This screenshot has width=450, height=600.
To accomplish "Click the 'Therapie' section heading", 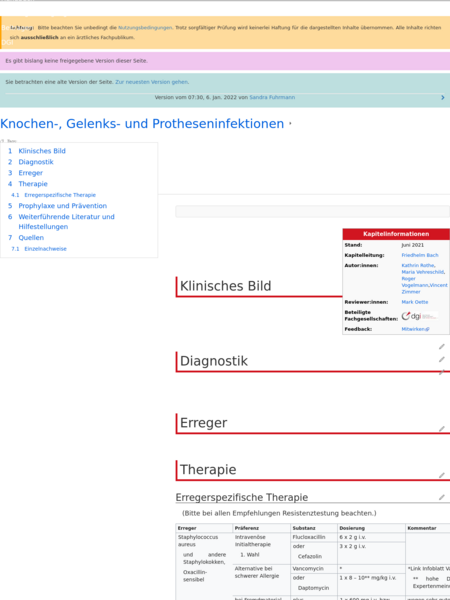I will (208, 470).
